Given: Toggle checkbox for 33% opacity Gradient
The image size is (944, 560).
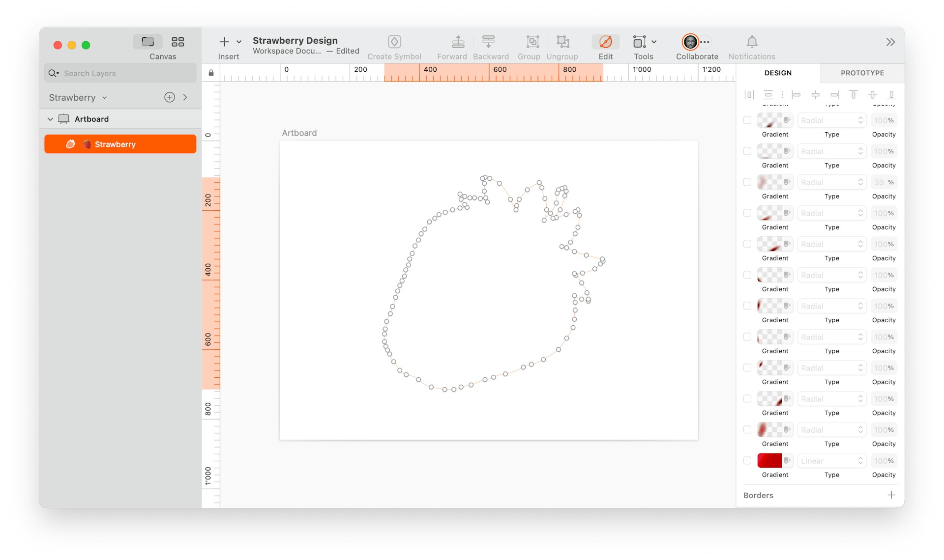Looking at the screenshot, I should 748,182.
